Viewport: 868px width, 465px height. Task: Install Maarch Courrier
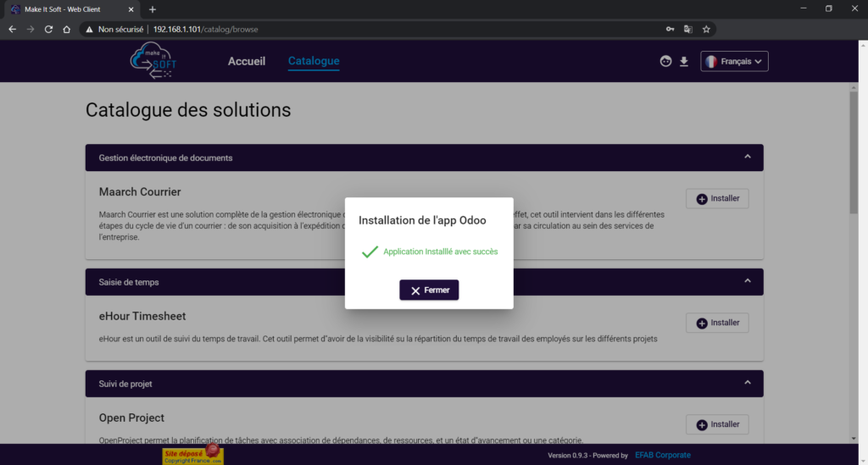click(717, 198)
